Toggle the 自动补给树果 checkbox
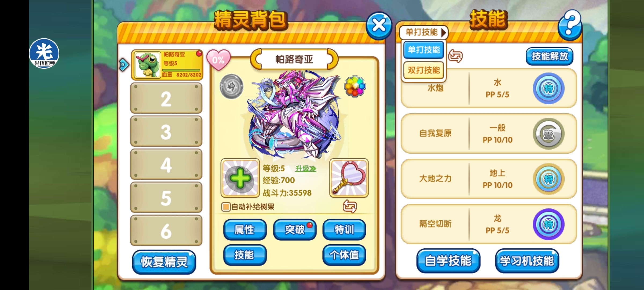This screenshot has width=644, height=290. 226,207
